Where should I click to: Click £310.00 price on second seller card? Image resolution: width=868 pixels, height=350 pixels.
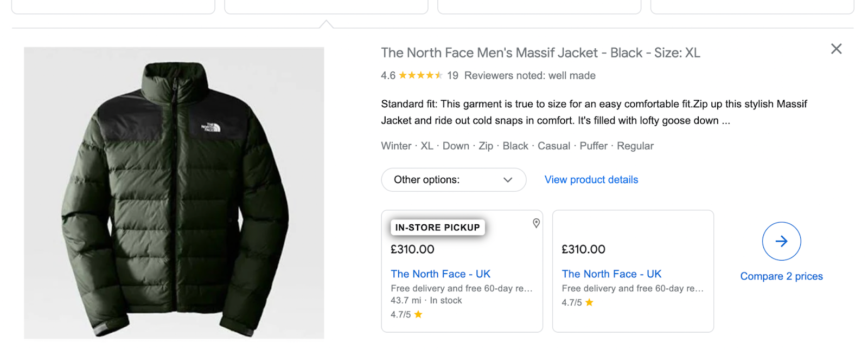(583, 249)
